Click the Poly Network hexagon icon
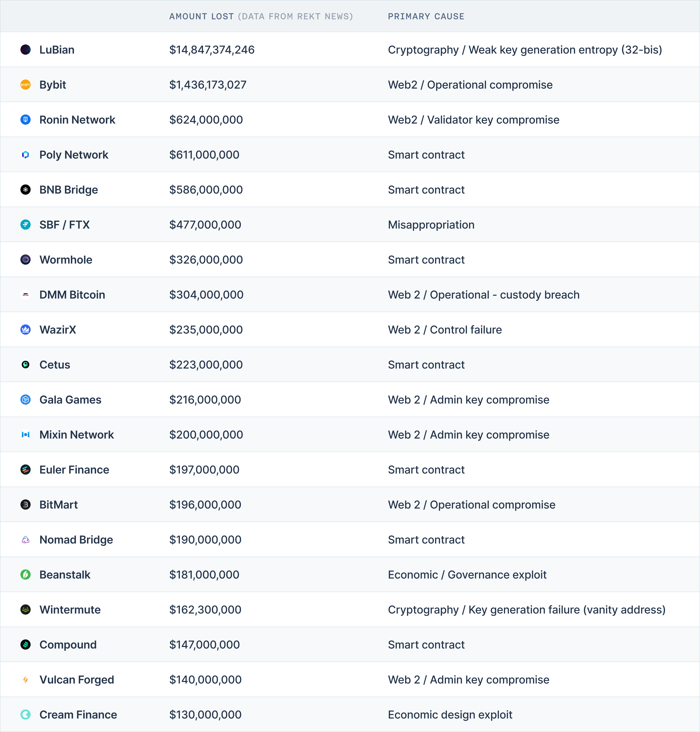 [x=25, y=155]
